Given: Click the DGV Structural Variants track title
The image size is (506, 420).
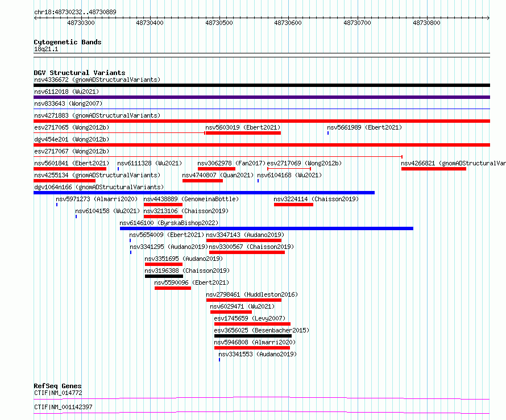Looking at the screenshot, I should tap(80, 73).
